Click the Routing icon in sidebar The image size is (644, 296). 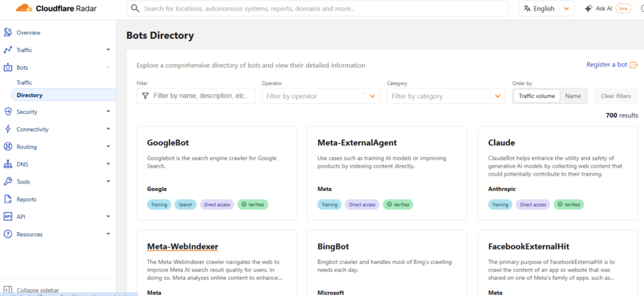tap(8, 147)
